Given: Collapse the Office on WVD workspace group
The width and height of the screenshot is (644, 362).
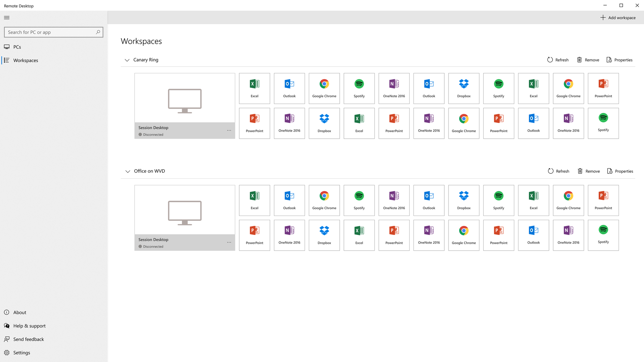Looking at the screenshot, I should click(x=128, y=172).
